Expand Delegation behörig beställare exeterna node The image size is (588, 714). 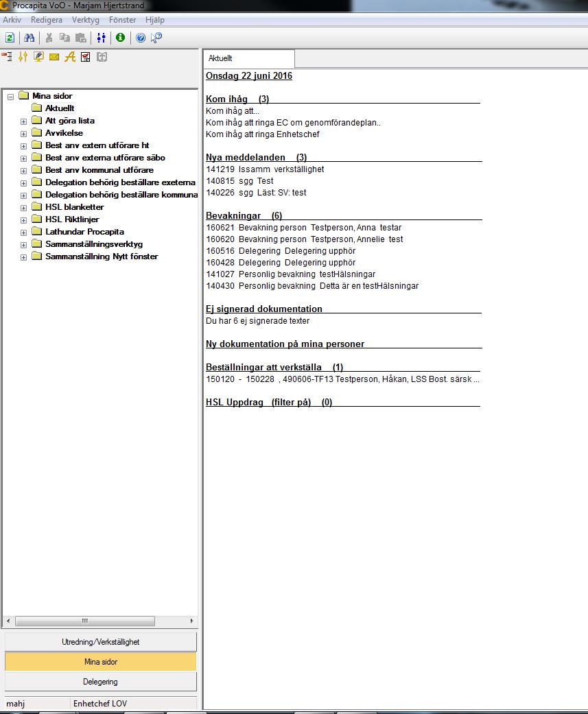pos(23,183)
